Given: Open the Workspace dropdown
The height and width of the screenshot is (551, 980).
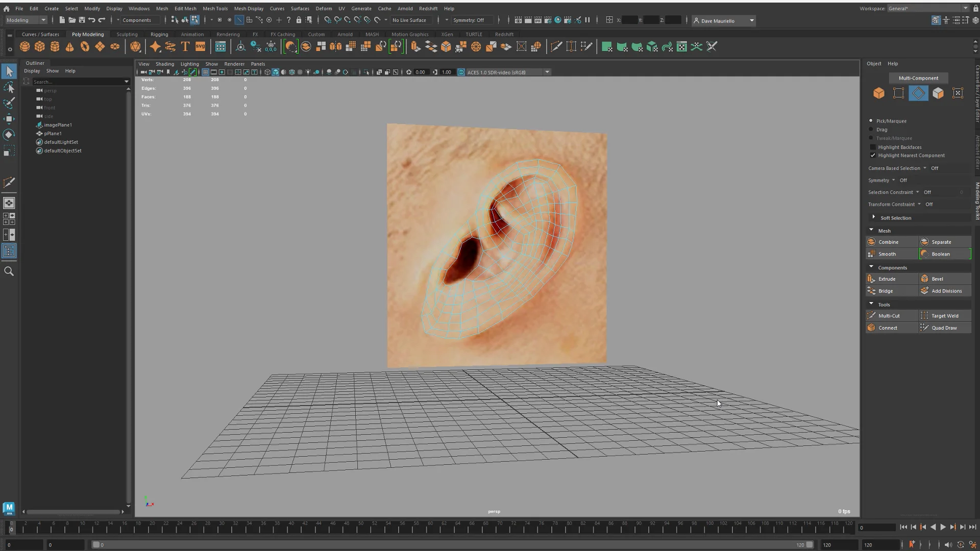Looking at the screenshot, I should (966, 8).
